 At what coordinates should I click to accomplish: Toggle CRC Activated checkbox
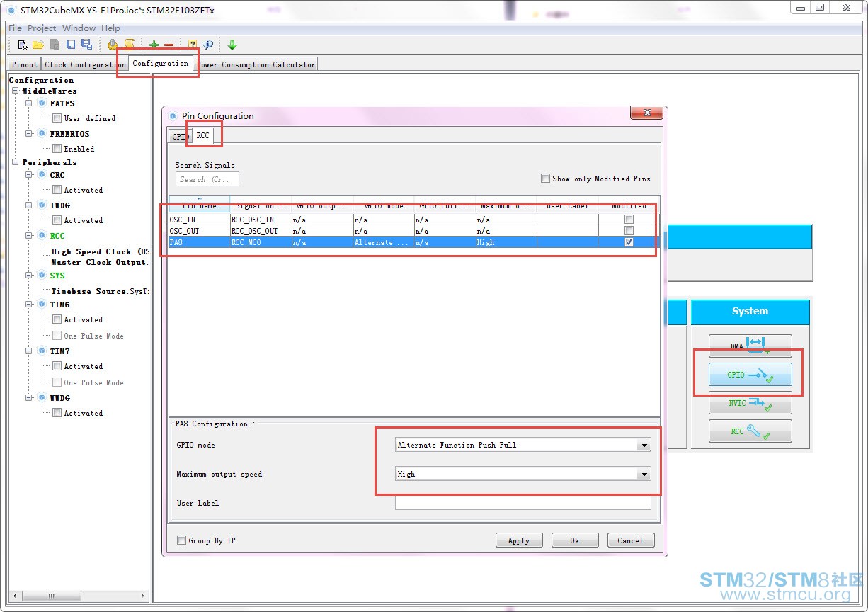(x=57, y=190)
